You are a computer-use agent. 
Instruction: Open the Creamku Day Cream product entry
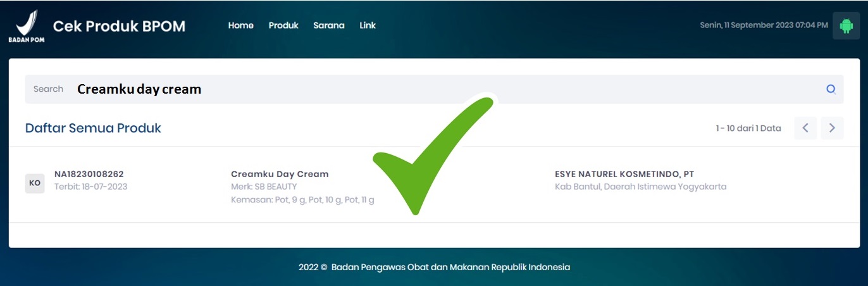point(280,174)
